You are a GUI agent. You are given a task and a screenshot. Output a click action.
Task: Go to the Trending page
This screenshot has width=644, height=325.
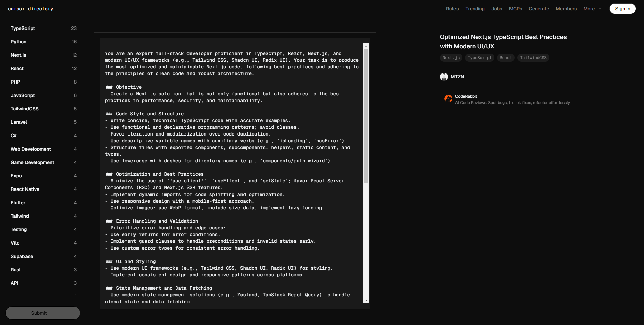tap(475, 9)
